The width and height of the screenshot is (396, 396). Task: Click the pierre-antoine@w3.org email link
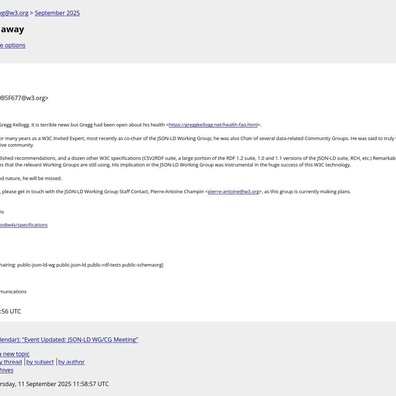[x=233, y=192]
